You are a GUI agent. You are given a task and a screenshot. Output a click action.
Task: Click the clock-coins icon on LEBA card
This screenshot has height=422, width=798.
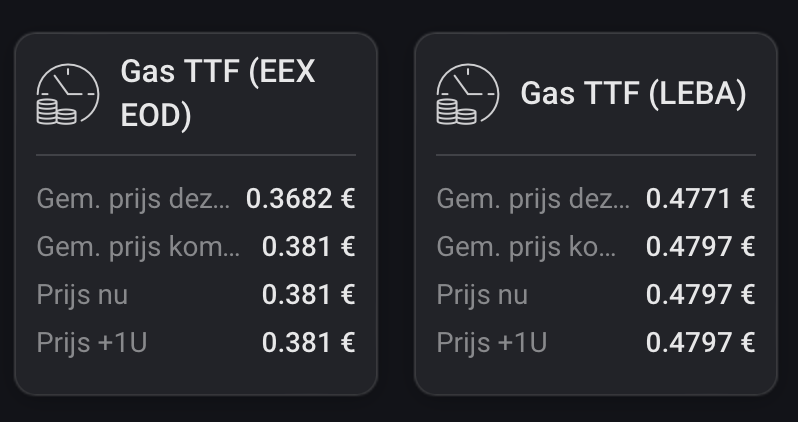467,94
